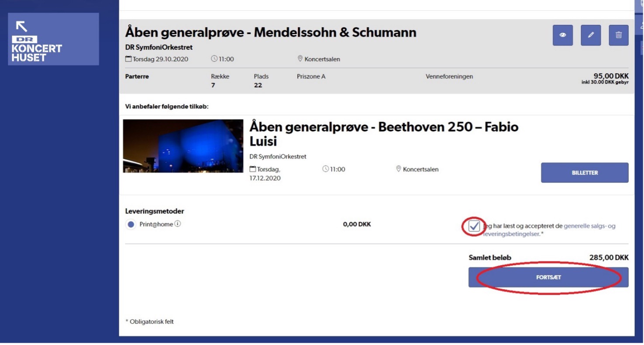Open the info icon next to Print@home
The image size is (644, 345).
178,225
